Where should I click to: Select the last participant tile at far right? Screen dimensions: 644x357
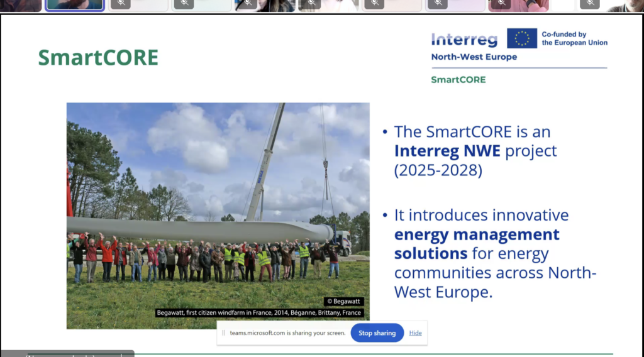(626, 5)
